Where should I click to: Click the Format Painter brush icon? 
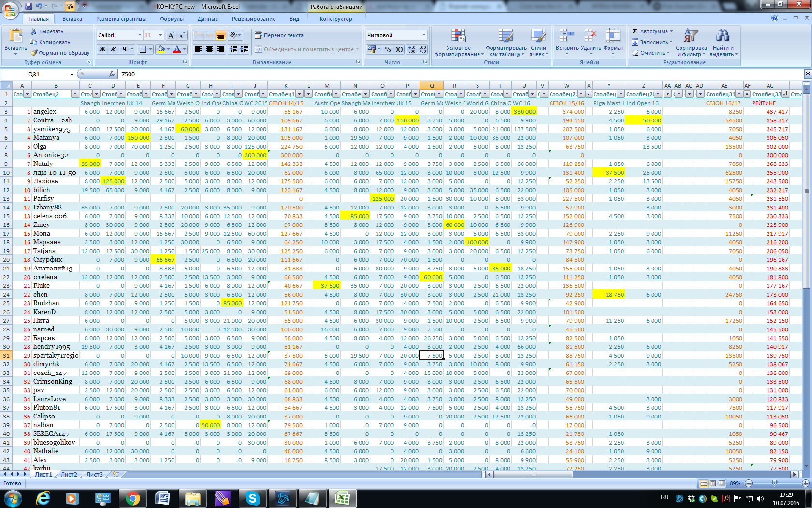tap(34, 53)
